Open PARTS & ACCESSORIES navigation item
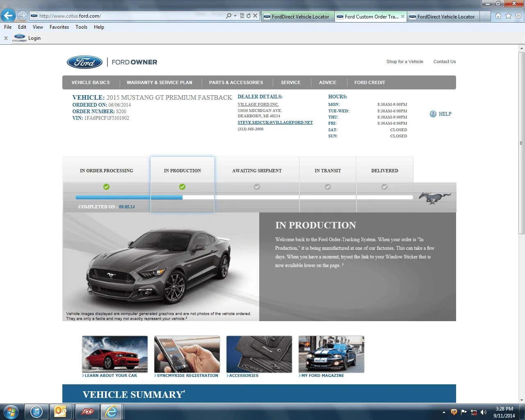 pos(236,82)
